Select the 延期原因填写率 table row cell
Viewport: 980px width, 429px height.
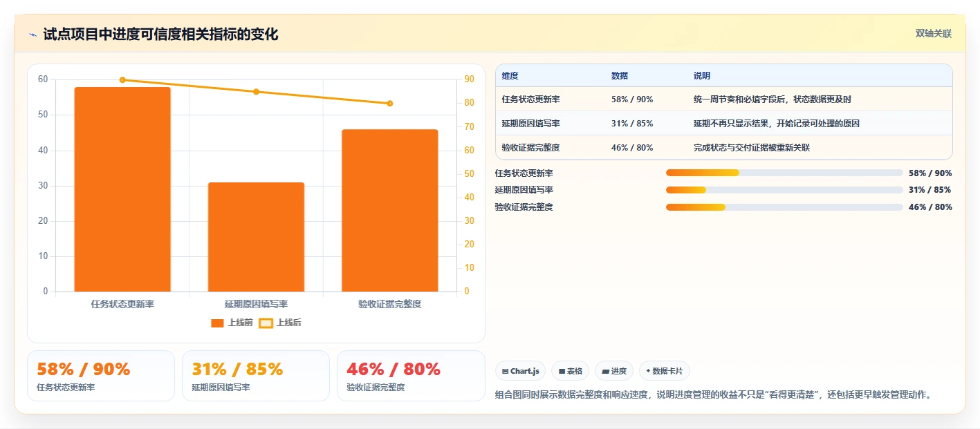[x=531, y=124]
